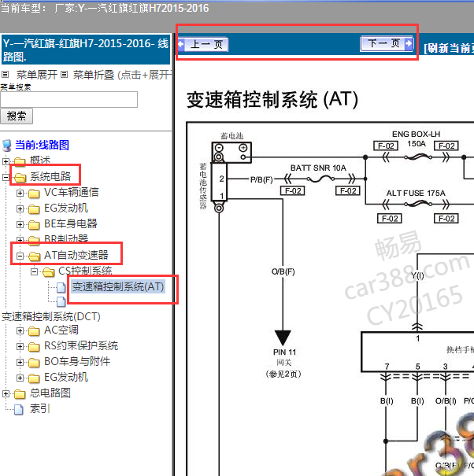Image resolution: width=474 pixels, height=476 pixels.
Task: Go to next page with 下一页 button
Action: [x=387, y=44]
